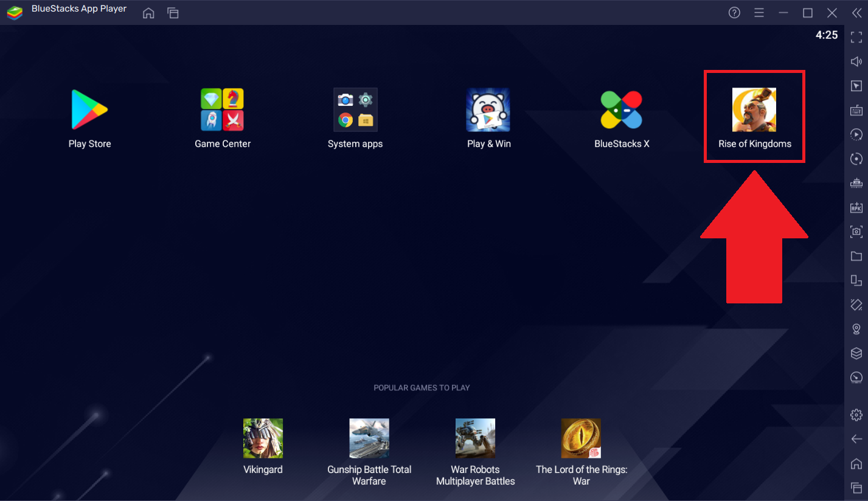Open the help question mark icon
Viewport: 868px width, 501px height.
pyautogui.click(x=734, y=13)
